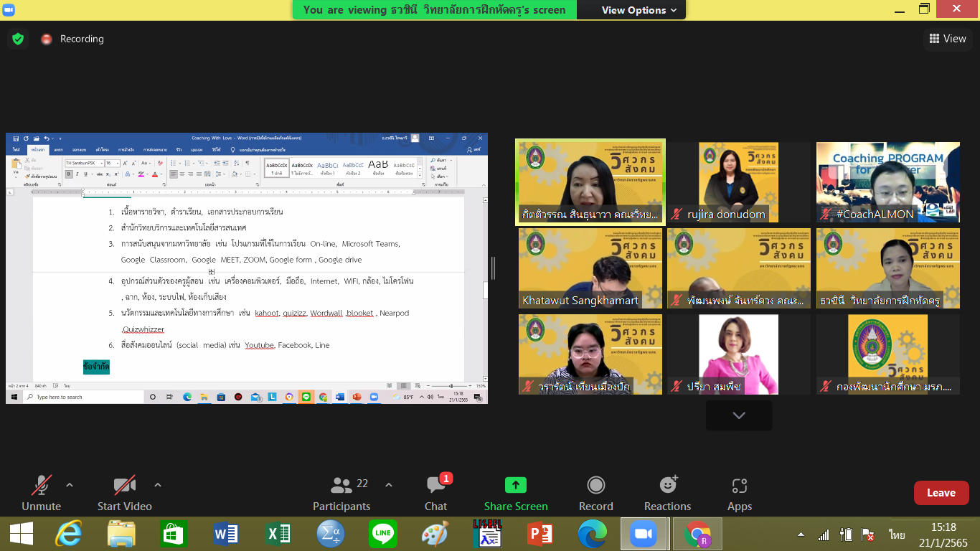Open LISREL program from the taskbar

487,534
